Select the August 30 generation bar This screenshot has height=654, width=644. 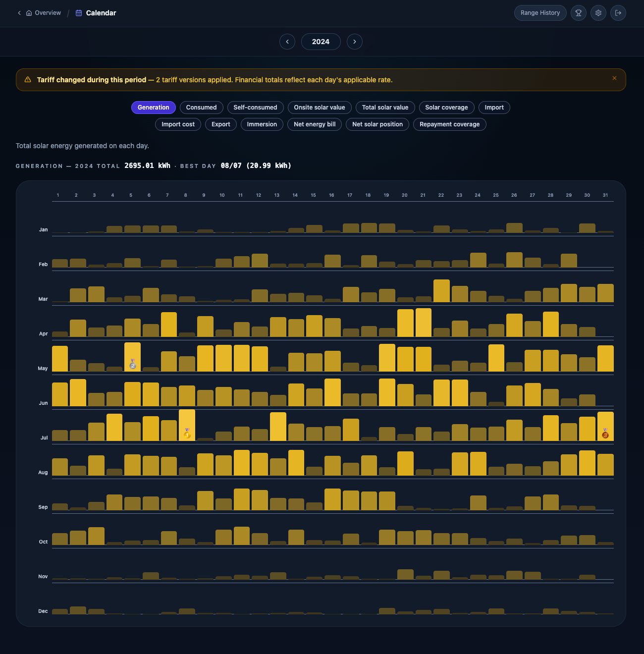pos(587,463)
